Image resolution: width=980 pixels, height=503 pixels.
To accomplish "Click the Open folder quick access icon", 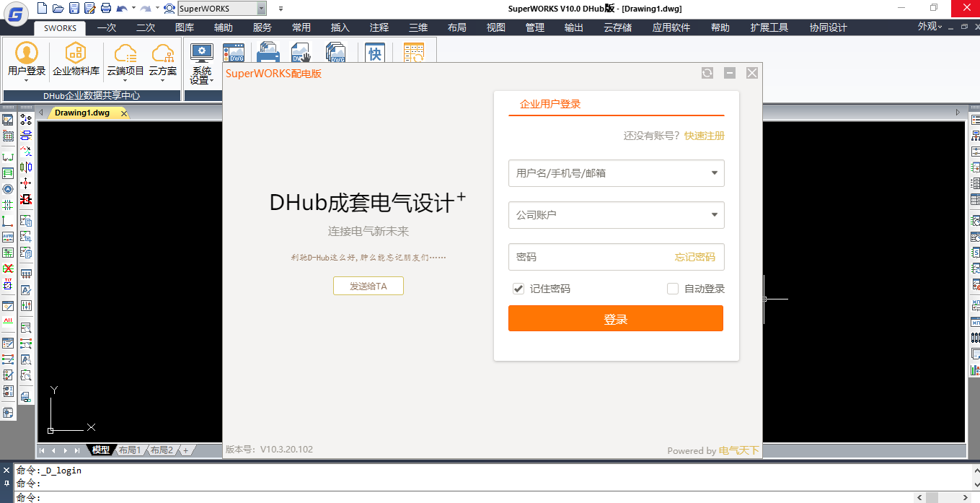I will tap(58, 8).
